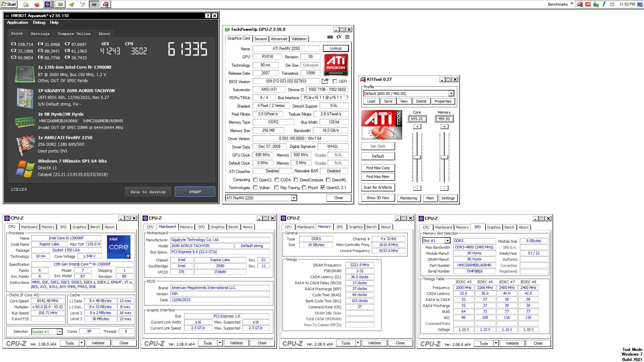Open the file explorer taskbar icon

26,4
